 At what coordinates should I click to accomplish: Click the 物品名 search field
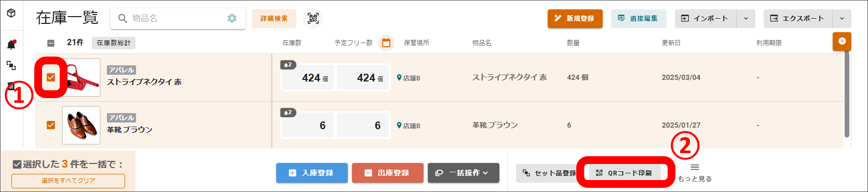point(171,18)
